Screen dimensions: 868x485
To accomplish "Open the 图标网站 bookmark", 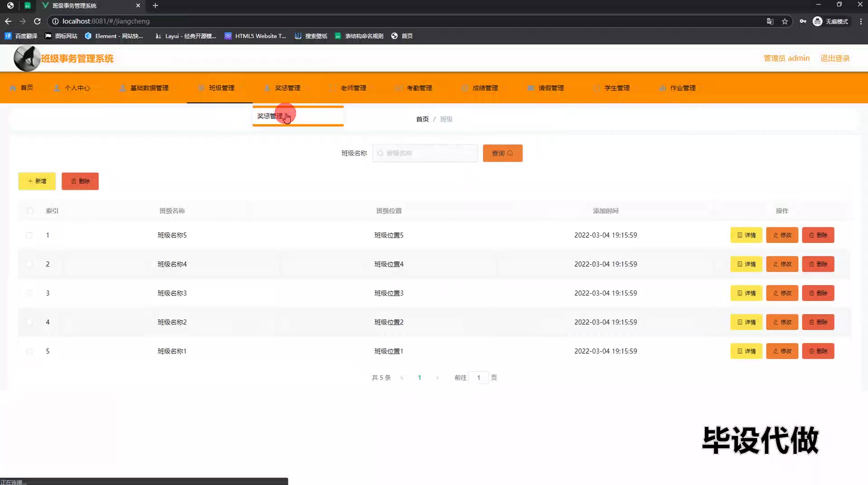I will pos(61,36).
